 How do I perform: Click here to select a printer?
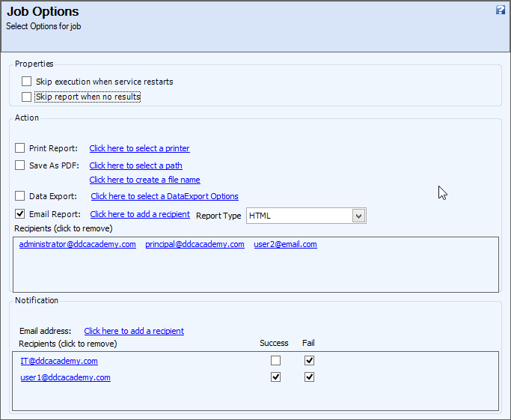[139, 148]
